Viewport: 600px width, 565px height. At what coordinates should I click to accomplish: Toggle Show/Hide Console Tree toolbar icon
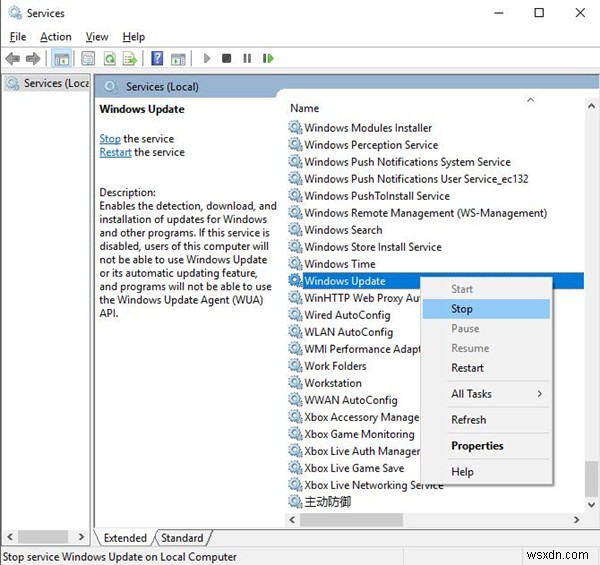tap(61, 59)
